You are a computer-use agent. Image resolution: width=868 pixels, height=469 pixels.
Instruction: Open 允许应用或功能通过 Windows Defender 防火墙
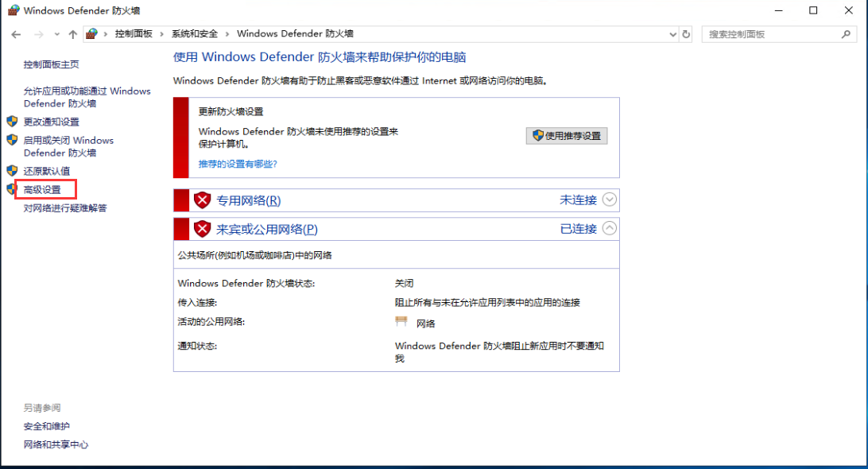pyautogui.click(x=87, y=97)
